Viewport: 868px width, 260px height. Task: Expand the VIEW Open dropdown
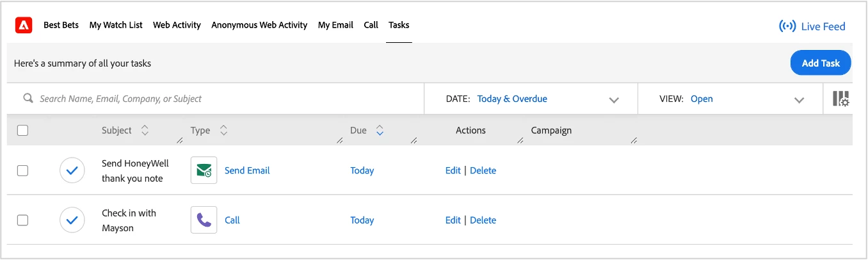click(799, 100)
